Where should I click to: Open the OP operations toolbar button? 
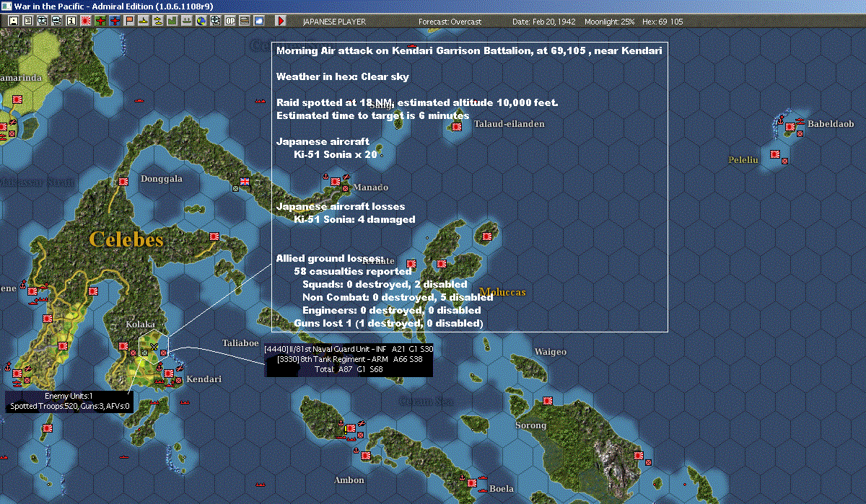click(229, 21)
